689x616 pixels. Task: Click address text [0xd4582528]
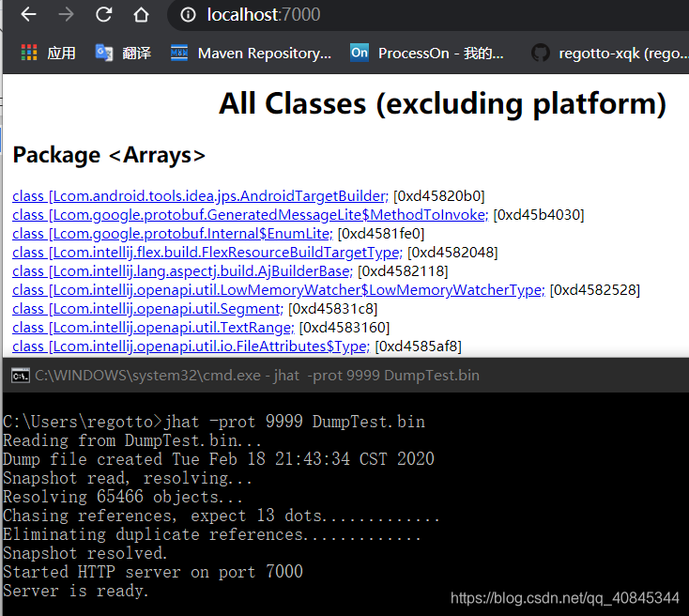point(595,290)
